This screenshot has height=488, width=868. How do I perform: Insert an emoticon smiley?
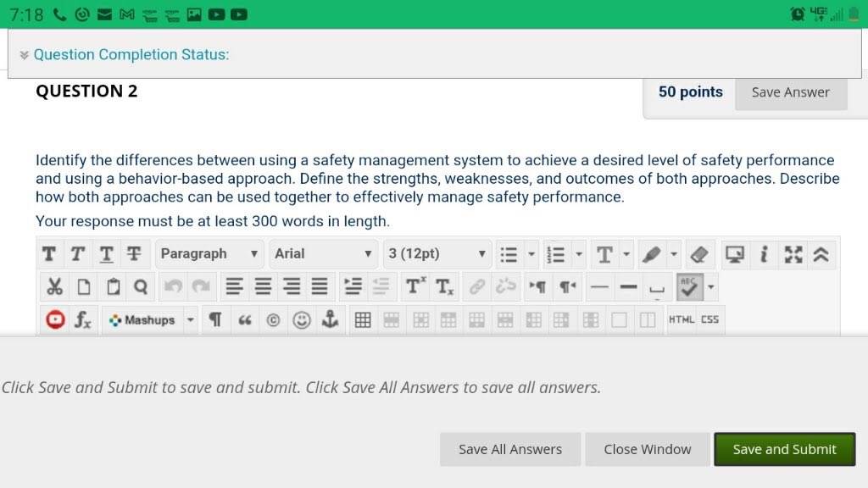point(302,319)
